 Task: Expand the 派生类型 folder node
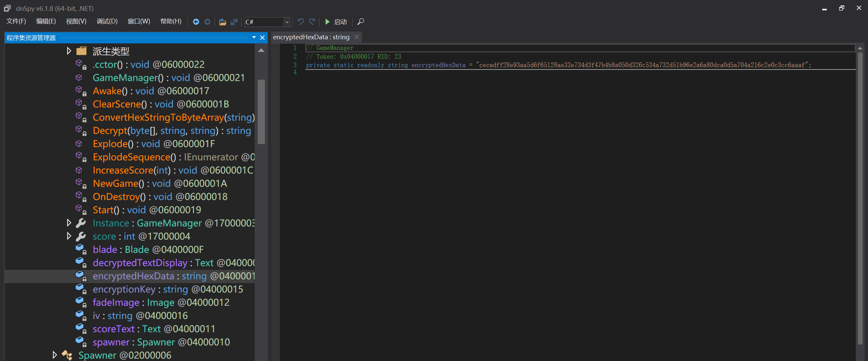click(x=69, y=51)
